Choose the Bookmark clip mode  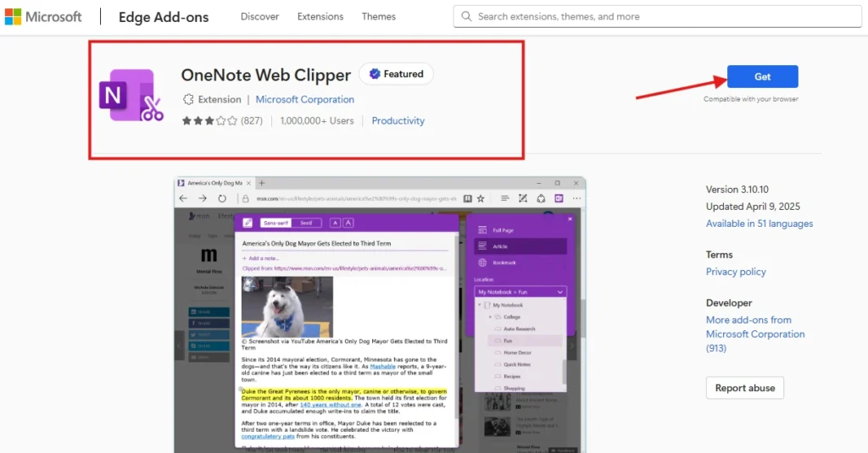pos(520,262)
